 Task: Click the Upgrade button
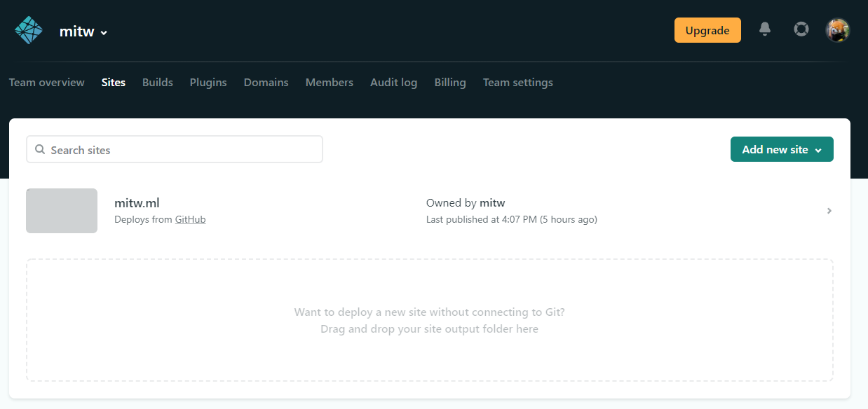(707, 30)
